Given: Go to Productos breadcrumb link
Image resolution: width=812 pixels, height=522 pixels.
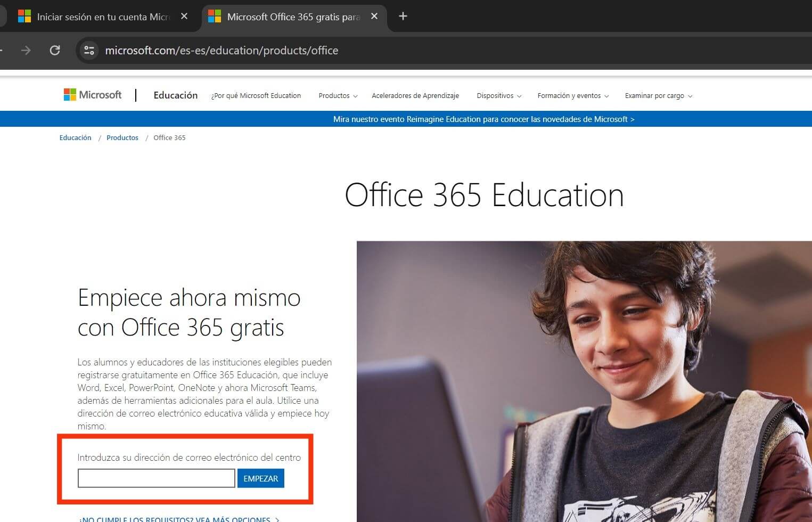Looking at the screenshot, I should pos(122,137).
